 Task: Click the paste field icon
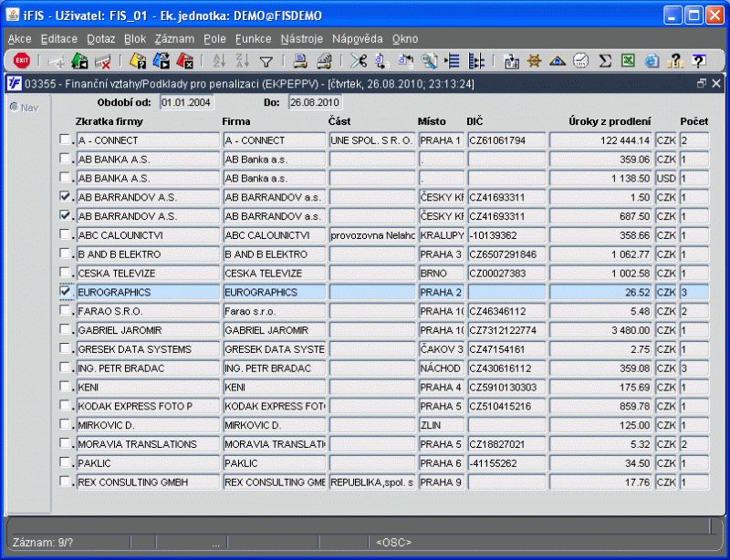point(405,60)
